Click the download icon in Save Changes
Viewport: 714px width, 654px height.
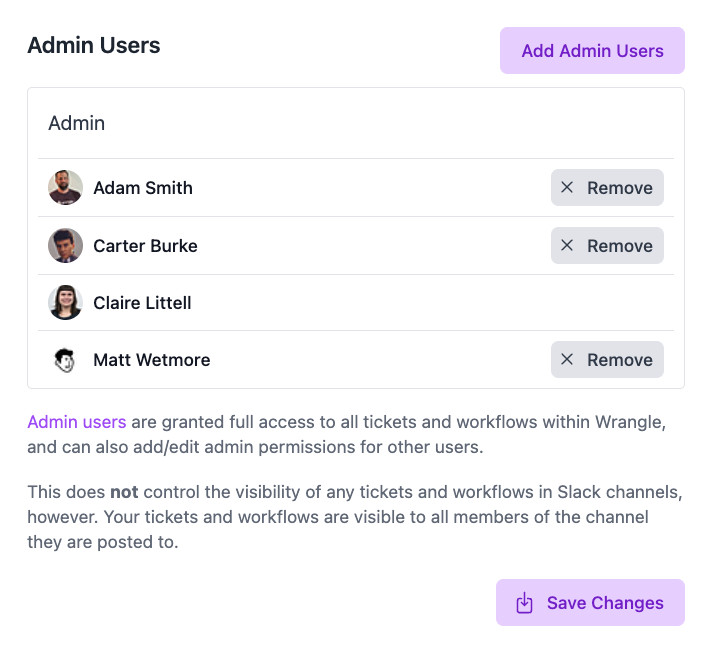(524, 603)
